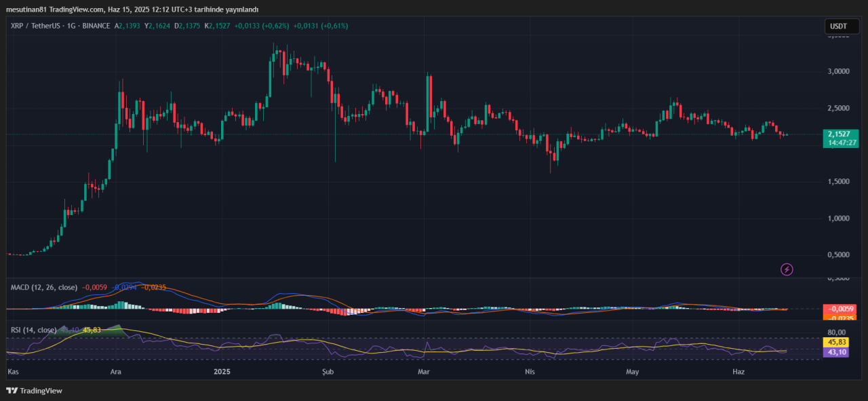
Task: Click the TradingView logo in the footer
Action: [x=34, y=390]
